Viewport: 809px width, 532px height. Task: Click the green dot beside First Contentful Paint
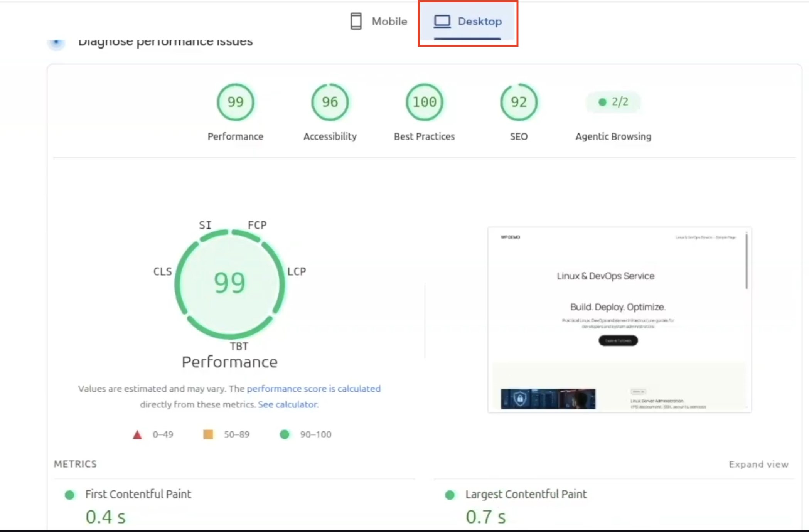pos(70,495)
